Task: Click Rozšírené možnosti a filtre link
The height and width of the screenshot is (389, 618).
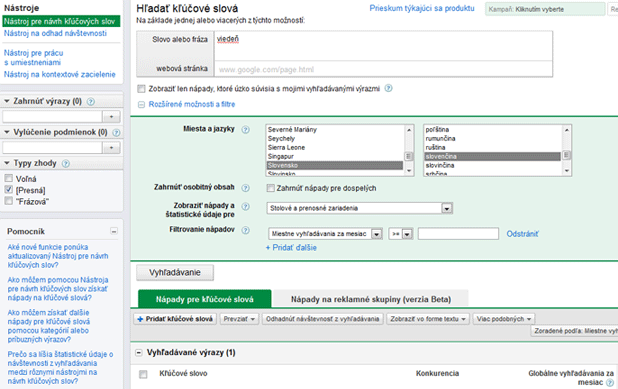Action: (192, 104)
